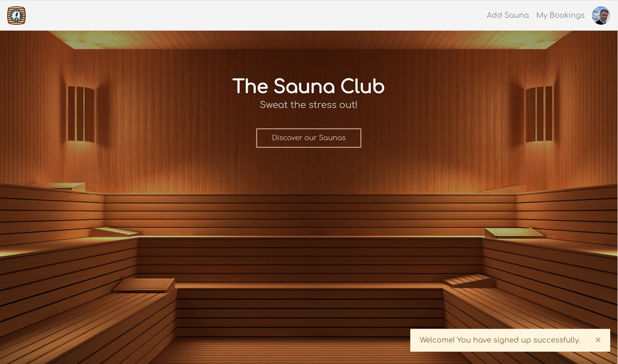Click the left wall lamp in the photo

coord(81,114)
